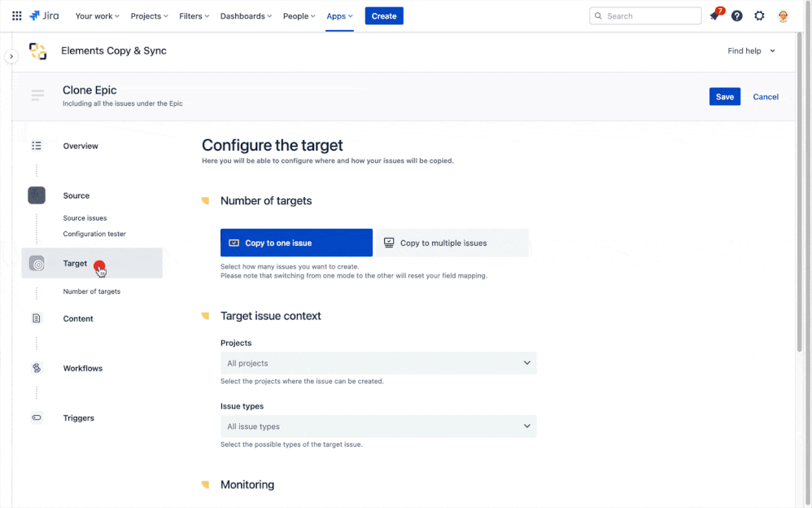Image resolution: width=812 pixels, height=508 pixels.
Task: Go to the Overview step
Action: point(81,146)
